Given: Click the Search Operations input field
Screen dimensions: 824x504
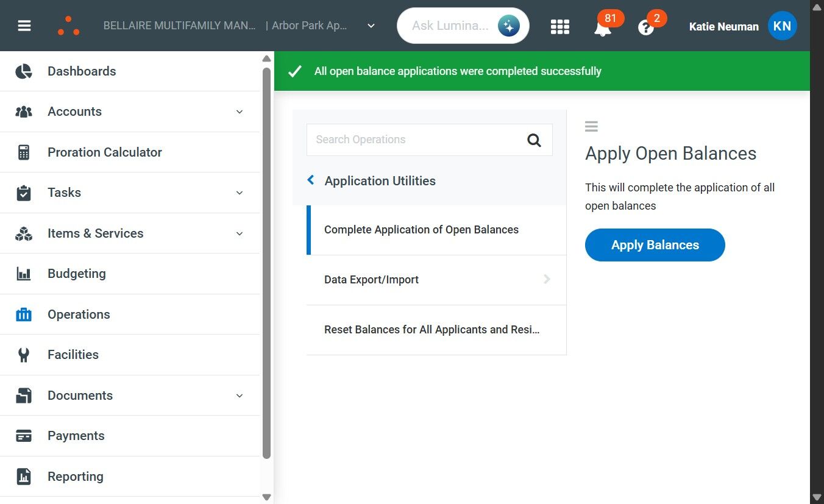Looking at the screenshot, I should coord(414,140).
